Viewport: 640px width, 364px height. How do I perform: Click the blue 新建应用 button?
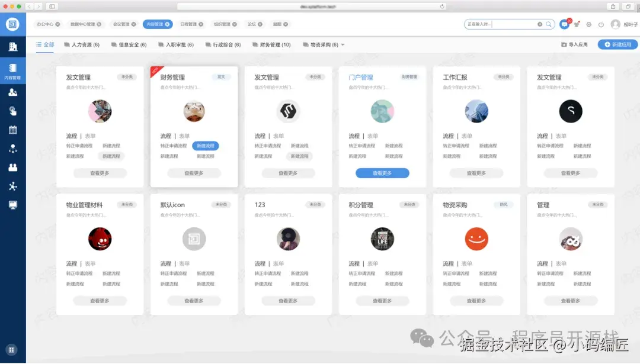(617, 44)
